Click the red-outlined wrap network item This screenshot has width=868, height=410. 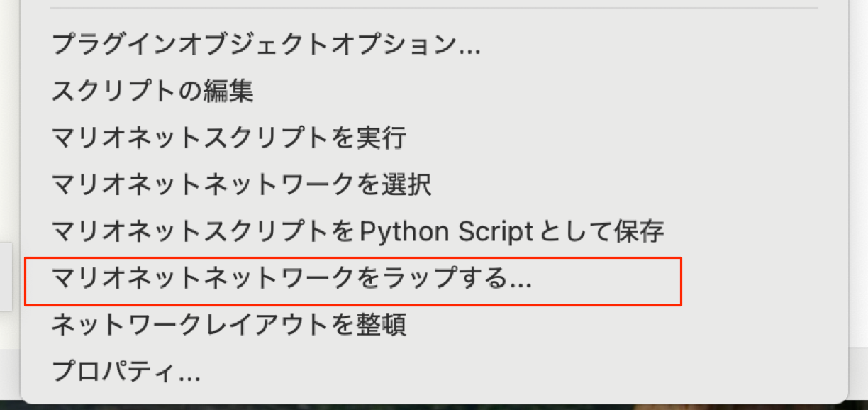point(291,279)
